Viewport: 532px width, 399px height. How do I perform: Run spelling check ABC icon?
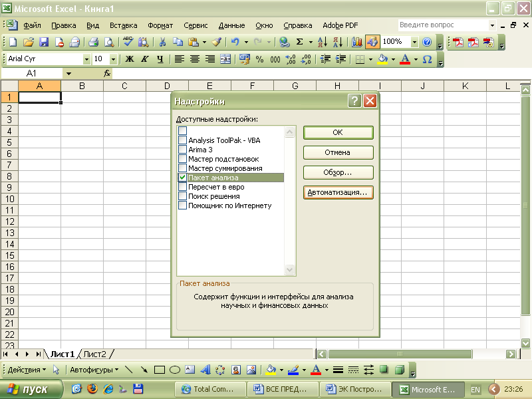point(128,42)
